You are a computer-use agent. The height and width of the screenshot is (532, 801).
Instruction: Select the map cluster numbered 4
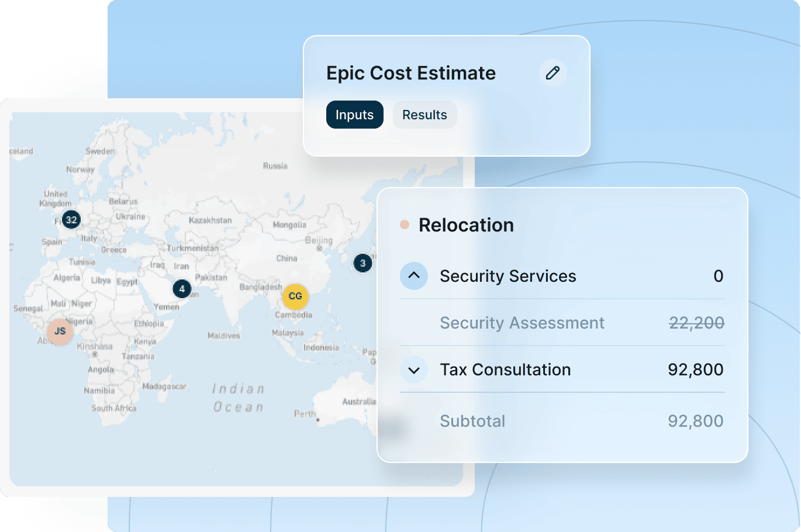[x=182, y=289]
